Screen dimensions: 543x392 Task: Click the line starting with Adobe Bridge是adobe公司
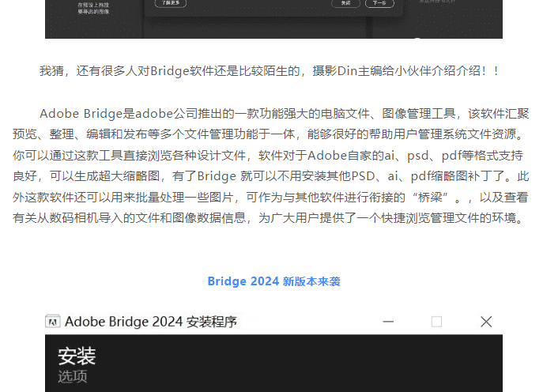pos(283,114)
